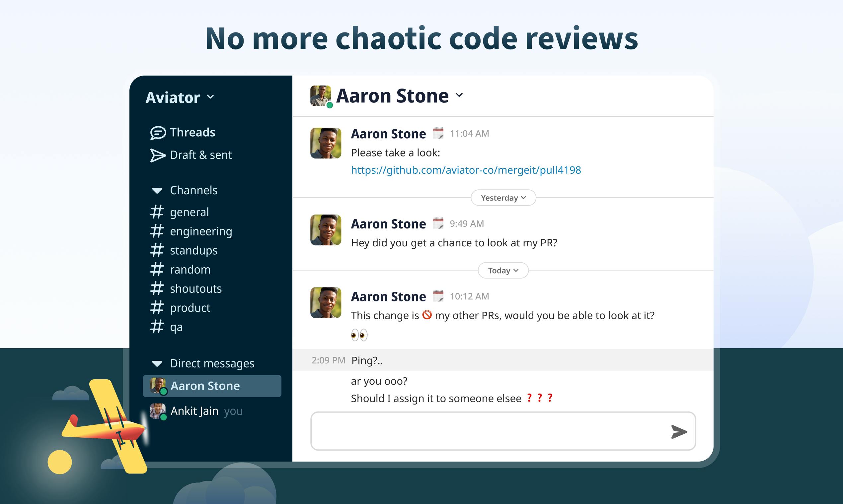Click the calendar status icon on 10:12 AM message
This screenshot has width=843, height=504.
tap(438, 296)
